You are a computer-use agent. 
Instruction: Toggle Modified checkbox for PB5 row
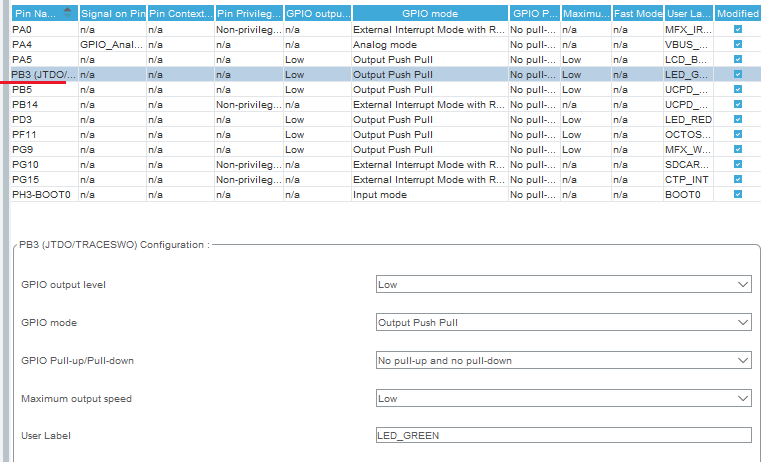[x=738, y=89]
